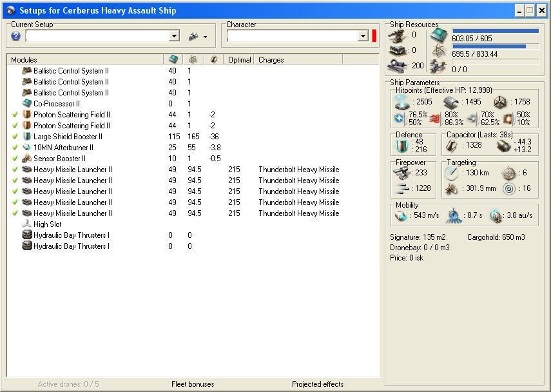Click the armor hitpoints icon showing 1495
Screen dimensions: 551x392
coord(451,102)
